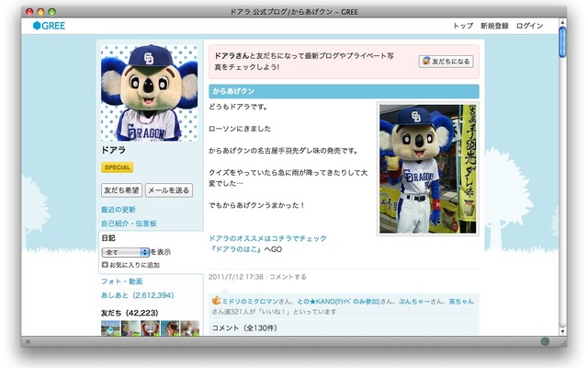Screen dimensions: 588x368
Task: Click the post date 2011/7/12 17:38
Action: click(236, 277)
